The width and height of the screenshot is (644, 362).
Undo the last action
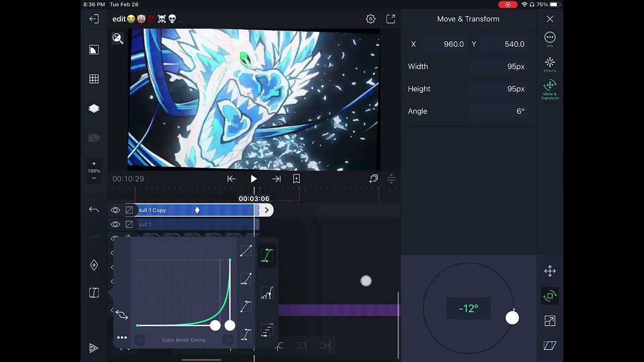click(x=94, y=210)
